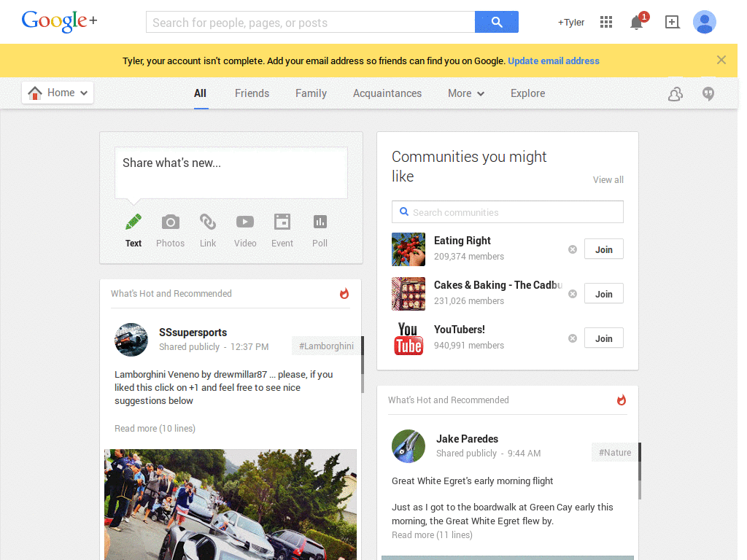Open the Eating Right community title
747x560 pixels.
462,241
